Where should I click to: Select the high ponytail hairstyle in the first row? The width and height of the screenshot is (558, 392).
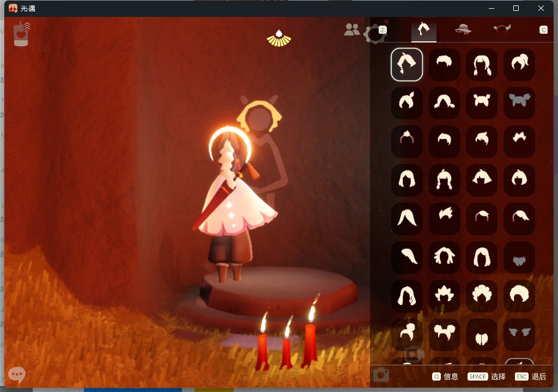click(x=519, y=65)
